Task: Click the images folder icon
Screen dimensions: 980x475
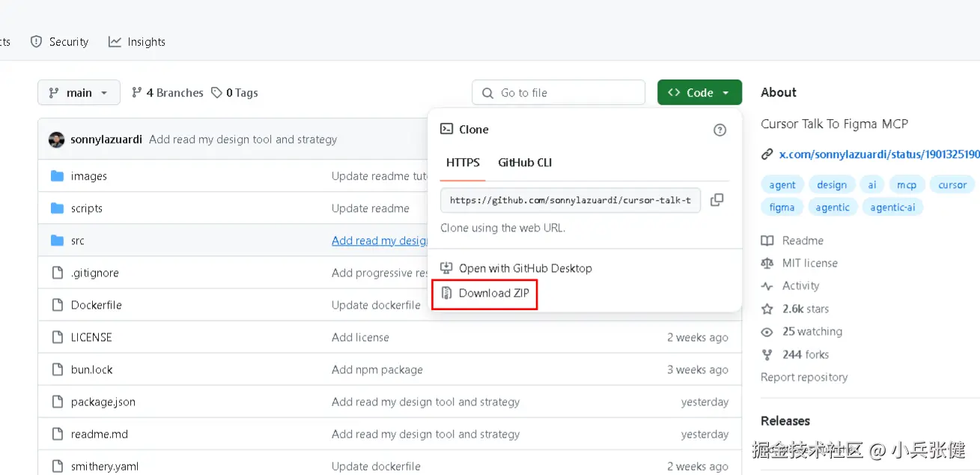Action: (x=57, y=176)
